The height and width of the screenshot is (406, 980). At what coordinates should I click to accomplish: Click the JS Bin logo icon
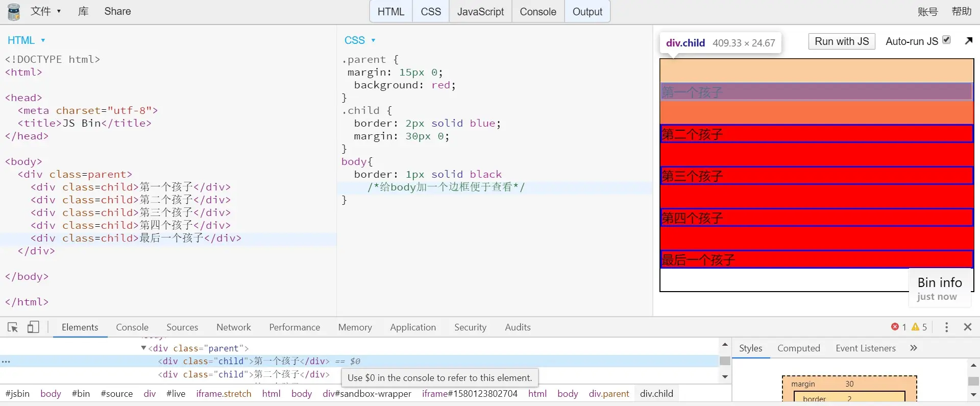click(x=14, y=12)
